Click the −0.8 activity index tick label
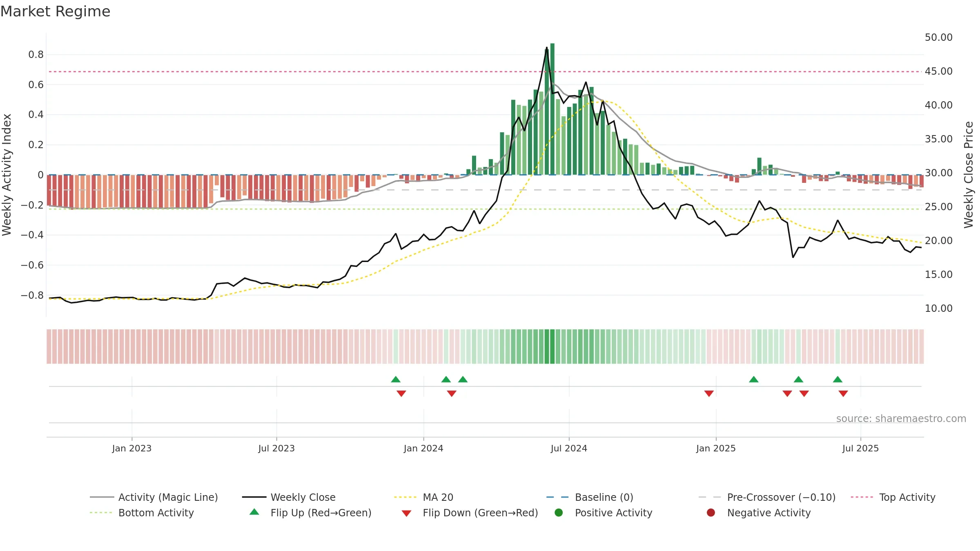980x551 pixels. pos(32,295)
